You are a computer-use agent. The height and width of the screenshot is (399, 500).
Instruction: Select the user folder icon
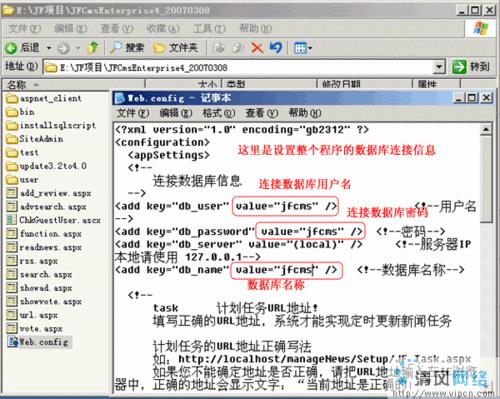tap(12, 180)
